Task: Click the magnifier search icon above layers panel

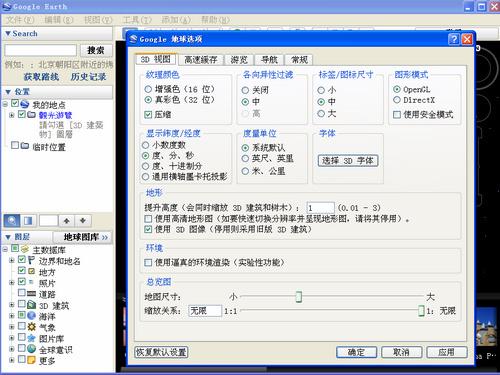Action: [x=12, y=220]
